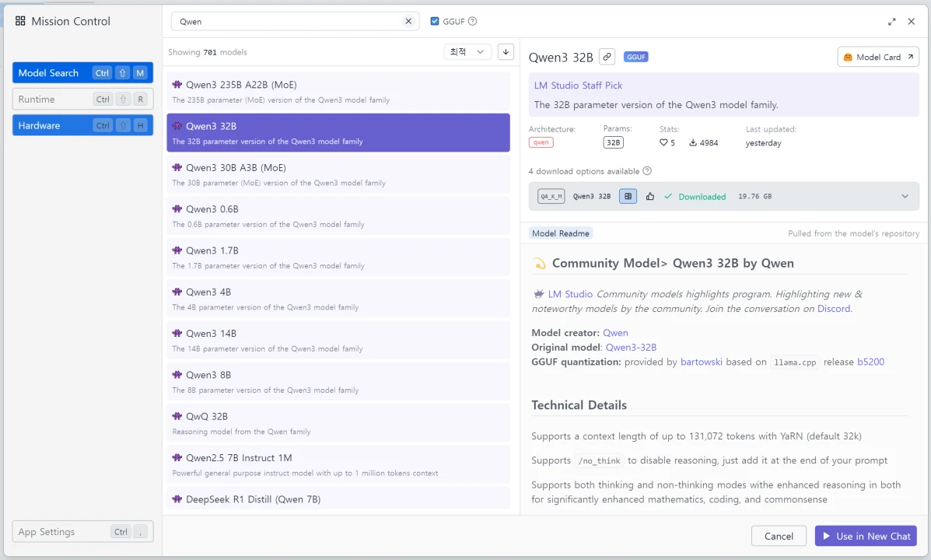Select Qwen3 32B in model list
Viewport: 931px width, 560px height.
[338, 132]
